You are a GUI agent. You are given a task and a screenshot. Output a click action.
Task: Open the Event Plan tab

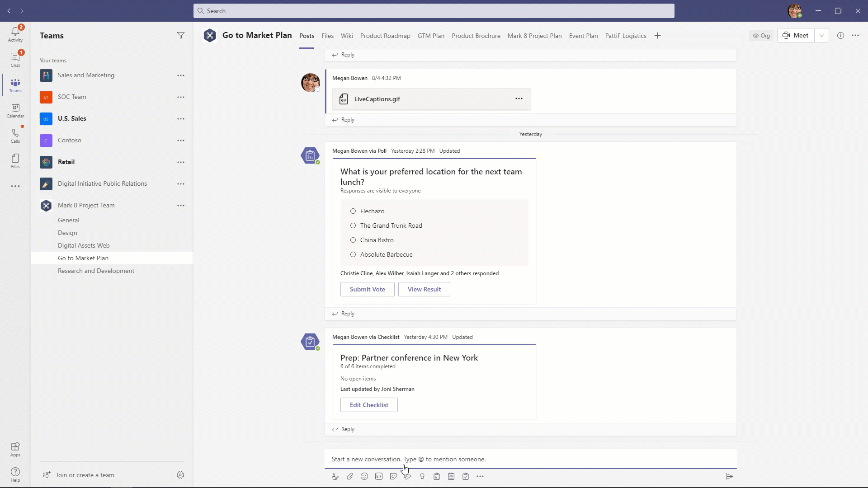(583, 36)
